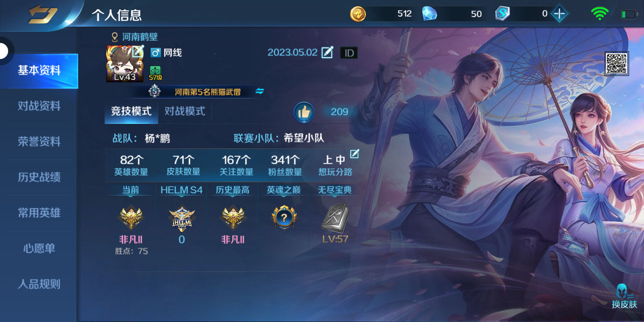Switch to the 对战模式 tab

[185, 111]
